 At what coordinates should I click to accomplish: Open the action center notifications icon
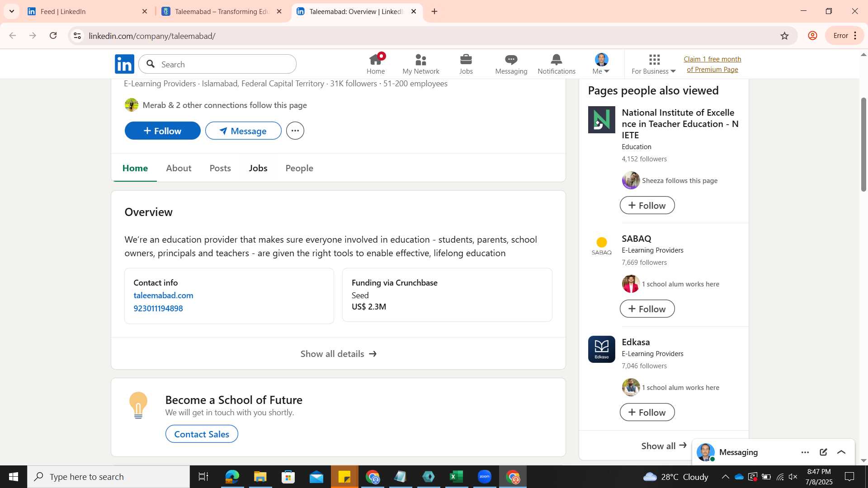click(x=849, y=477)
